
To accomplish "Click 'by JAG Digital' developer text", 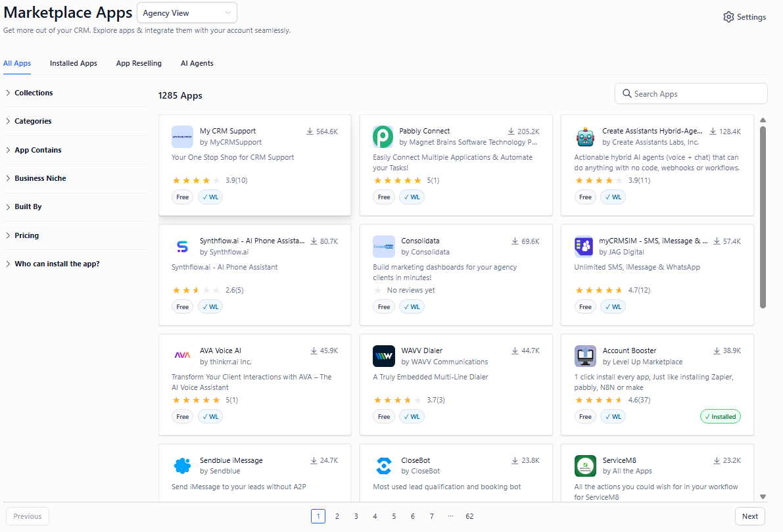I will 622,253.
